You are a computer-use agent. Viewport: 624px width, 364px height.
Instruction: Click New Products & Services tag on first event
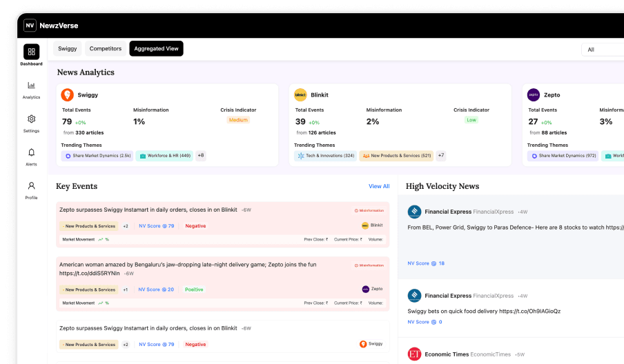coord(89,226)
